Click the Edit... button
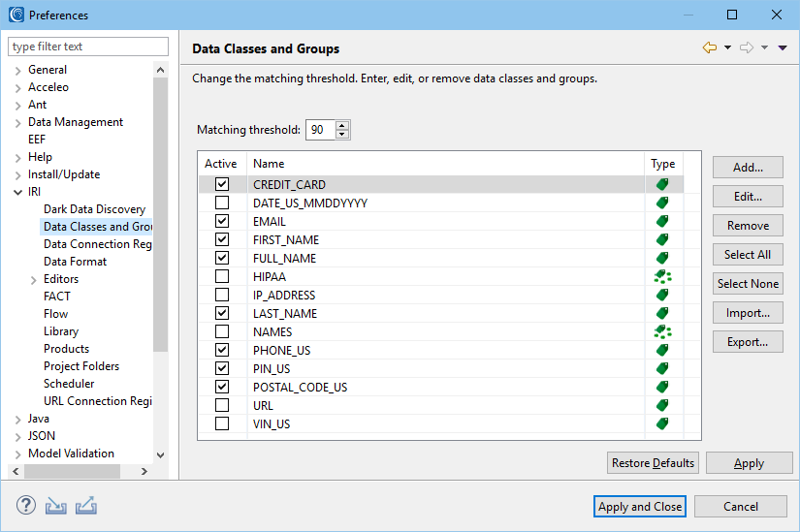 click(748, 197)
